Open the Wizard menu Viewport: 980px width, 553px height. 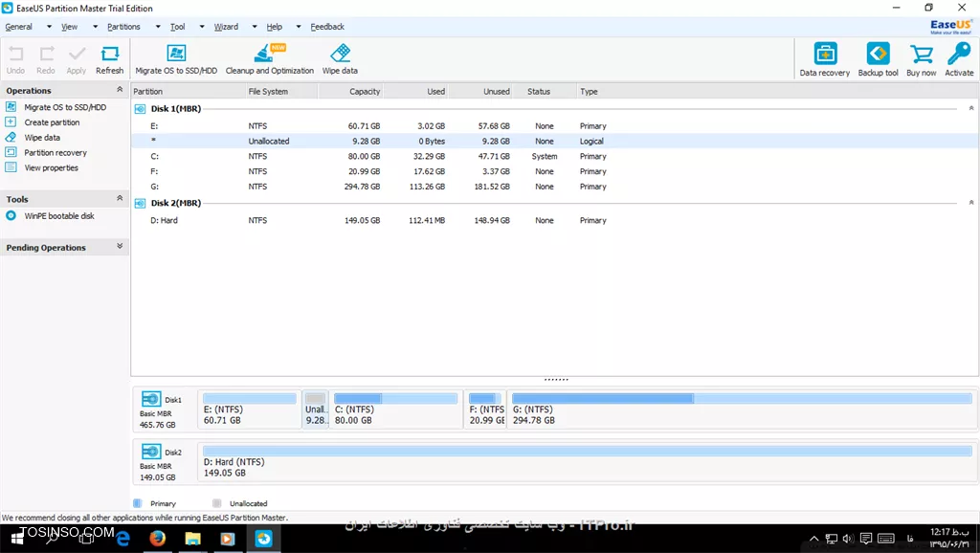click(226, 27)
